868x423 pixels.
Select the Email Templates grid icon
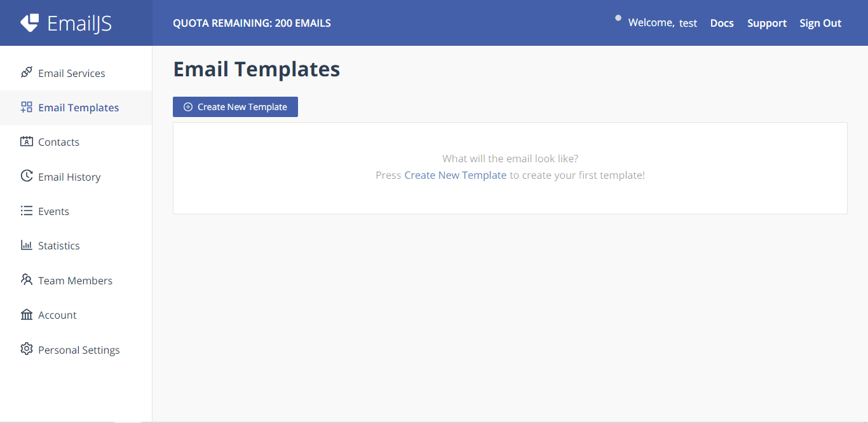pyautogui.click(x=26, y=107)
